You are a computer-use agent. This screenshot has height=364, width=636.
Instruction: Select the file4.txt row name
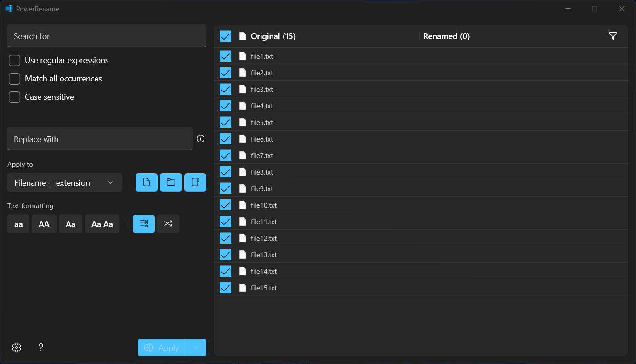262,106
